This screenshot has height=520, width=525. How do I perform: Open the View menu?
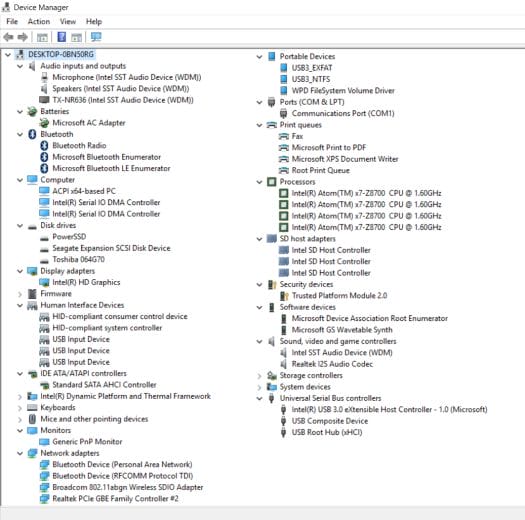tap(68, 21)
